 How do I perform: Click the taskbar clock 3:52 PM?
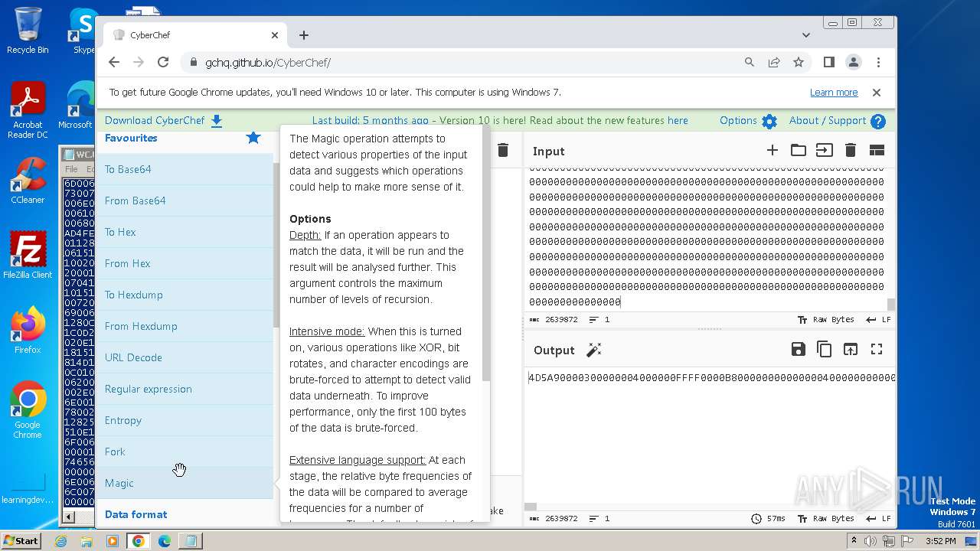point(939,541)
